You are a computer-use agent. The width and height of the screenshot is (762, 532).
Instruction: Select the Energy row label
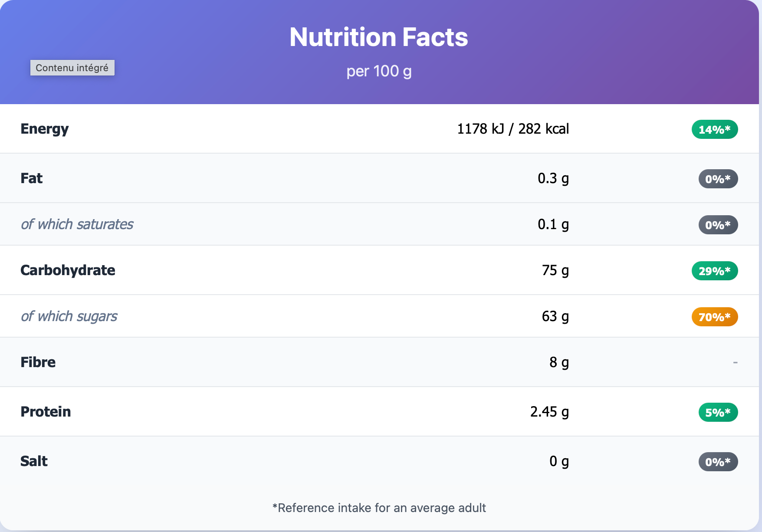coord(45,129)
